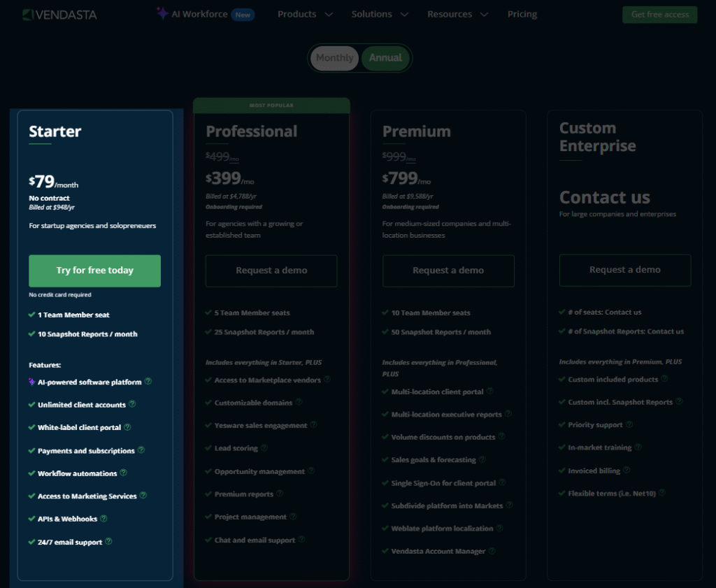Open tooltip icon for APIs & Webhooks

tap(104, 519)
